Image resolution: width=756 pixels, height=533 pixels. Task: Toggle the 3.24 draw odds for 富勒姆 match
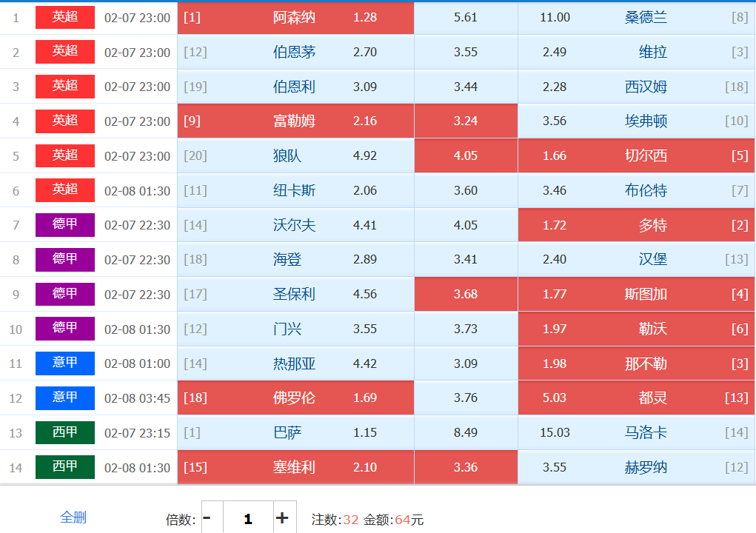pyautogui.click(x=466, y=121)
